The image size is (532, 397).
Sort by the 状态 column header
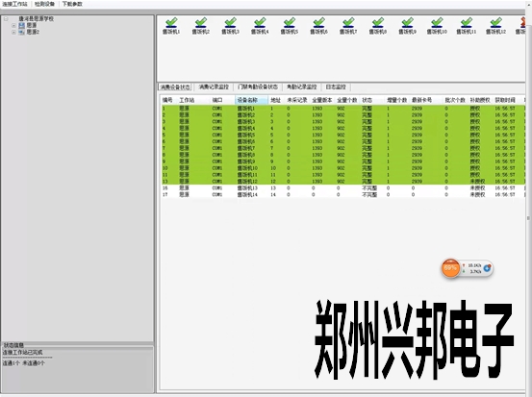(x=372, y=100)
